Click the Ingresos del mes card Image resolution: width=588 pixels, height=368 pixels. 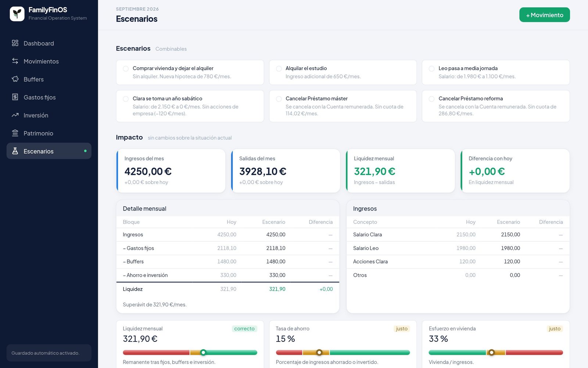171,171
